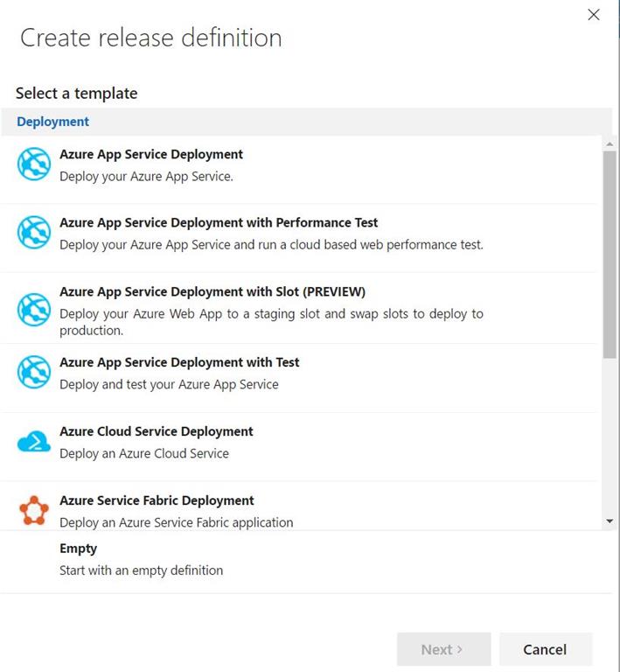Pick Azure App Service Deployment with Slot (PREVIEW)

tap(212, 291)
